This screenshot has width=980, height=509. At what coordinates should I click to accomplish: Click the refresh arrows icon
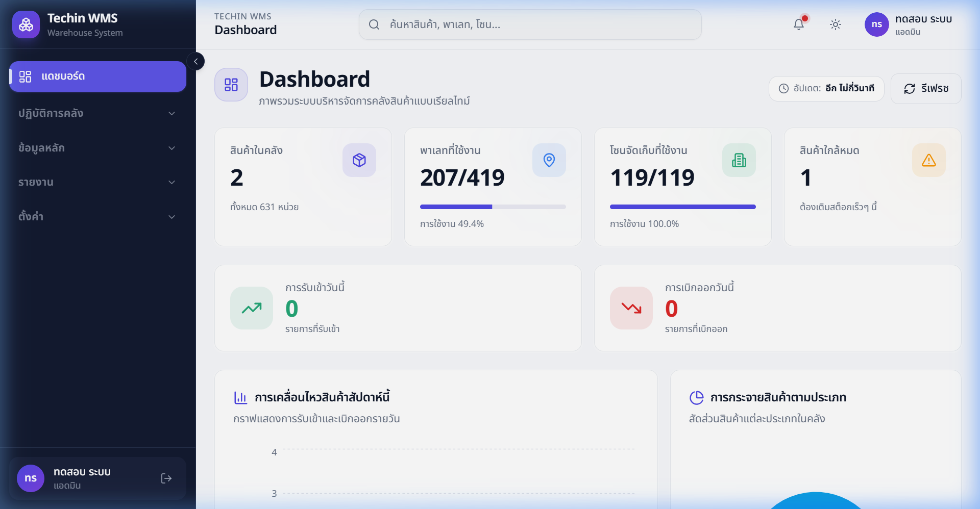910,89
